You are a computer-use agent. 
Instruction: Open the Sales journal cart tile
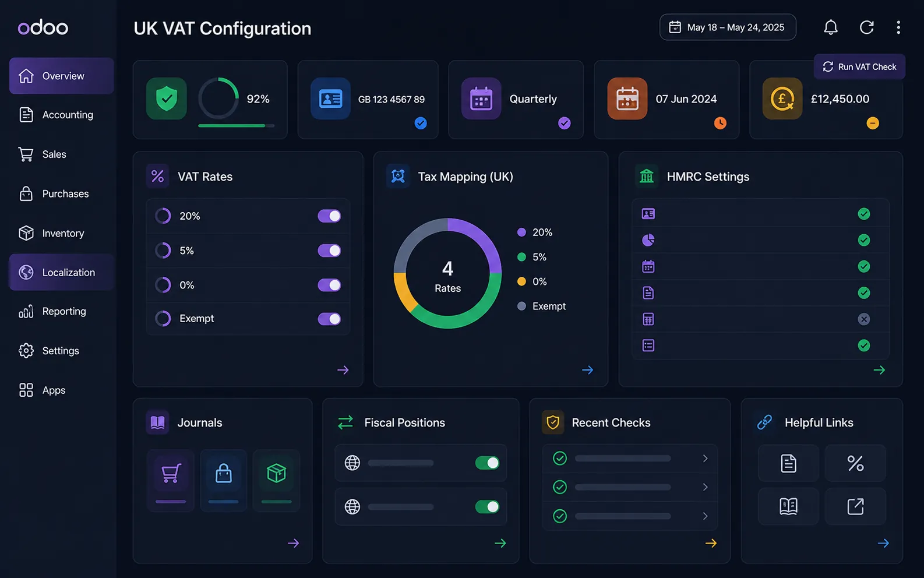(171, 481)
